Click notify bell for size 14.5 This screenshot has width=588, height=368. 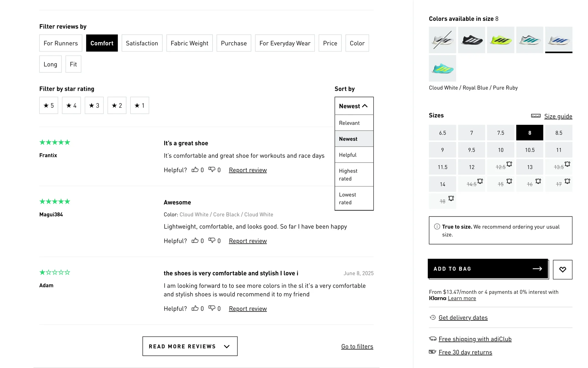click(480, 181)
